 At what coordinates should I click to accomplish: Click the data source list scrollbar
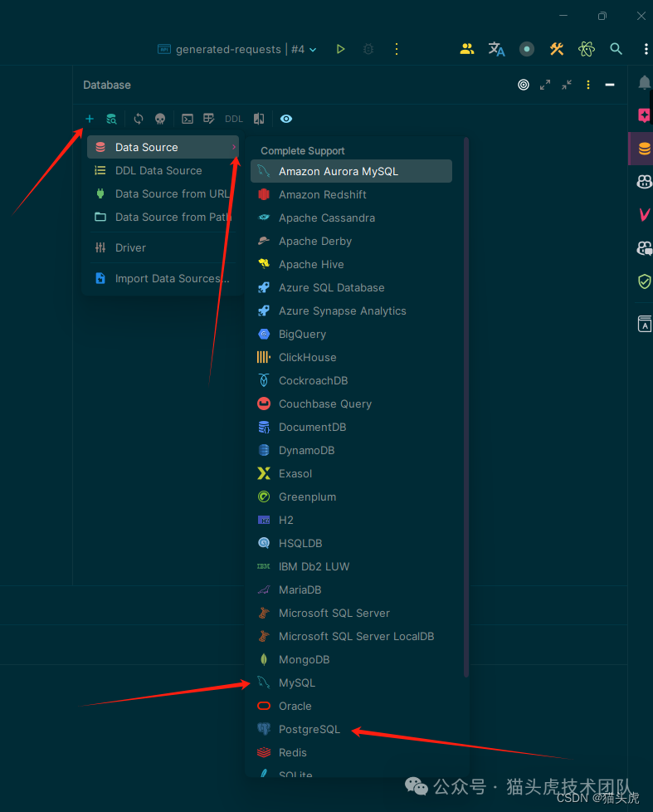(x=466, y=408)
